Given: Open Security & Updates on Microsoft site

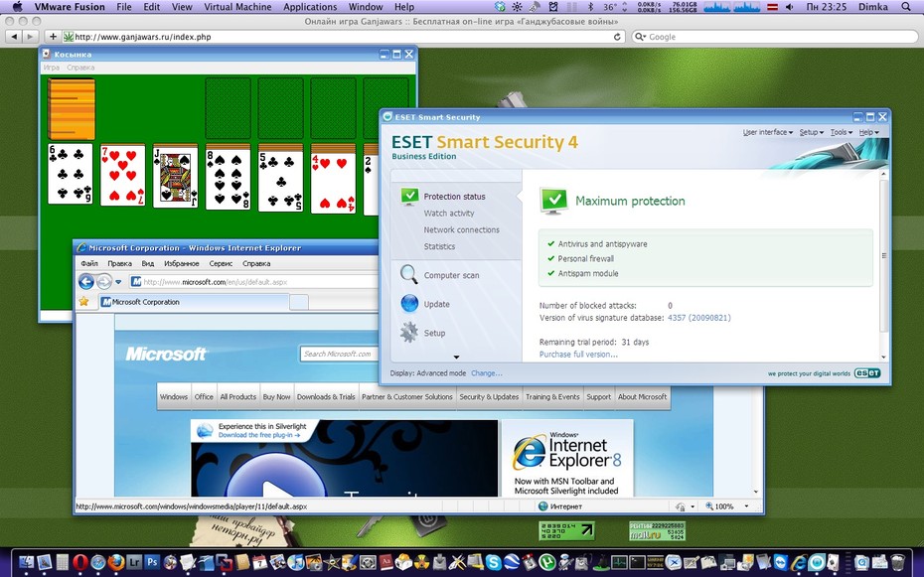Looking at the screenshot, I should pos(489,397).
